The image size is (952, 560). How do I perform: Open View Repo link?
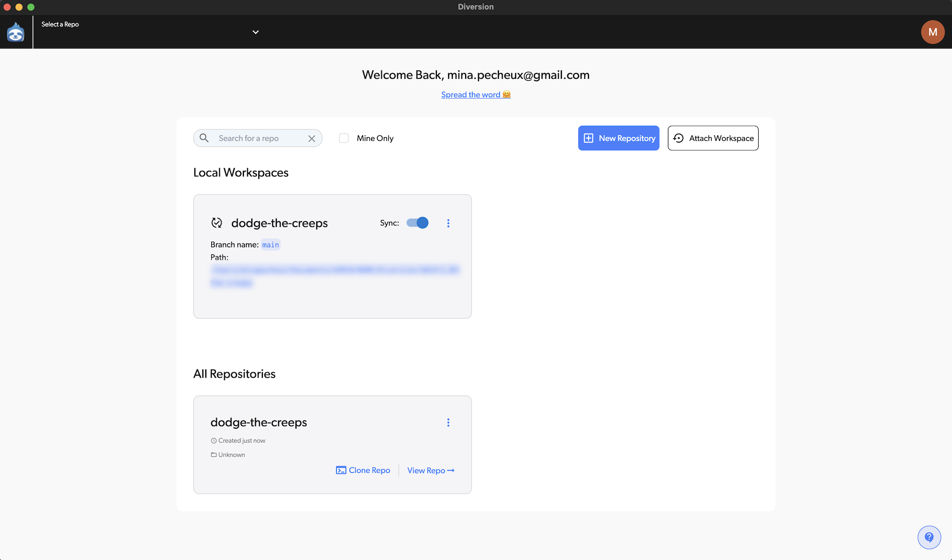click(x=431, y=470)
